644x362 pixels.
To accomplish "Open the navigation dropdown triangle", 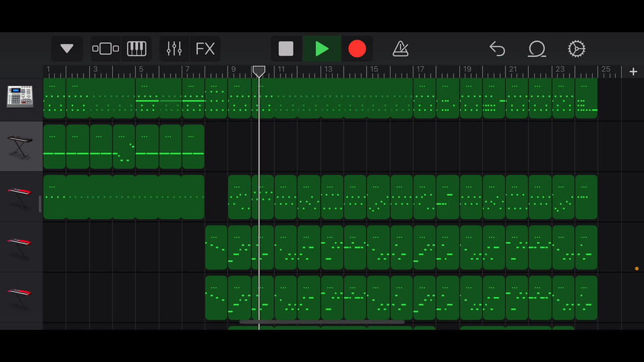I will (x=67, y=49).
